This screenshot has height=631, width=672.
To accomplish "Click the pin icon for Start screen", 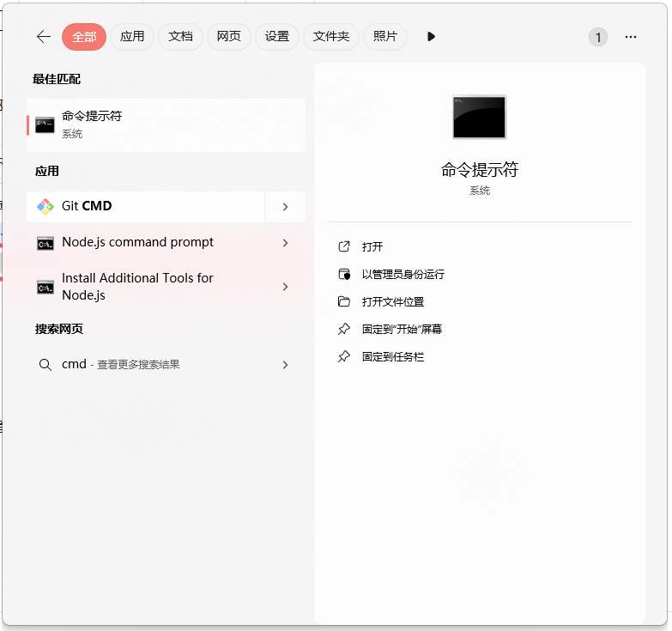I will tap(344, 329).
